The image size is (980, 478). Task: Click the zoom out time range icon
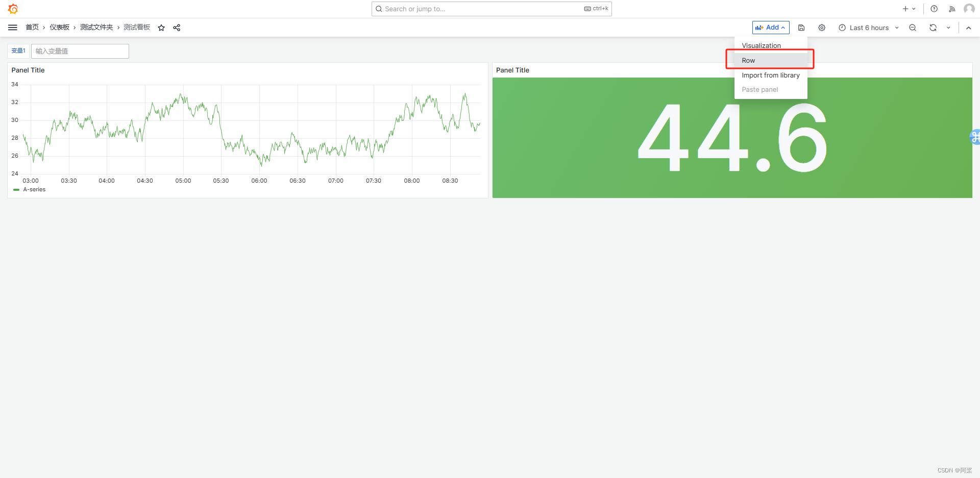[913, 28]
